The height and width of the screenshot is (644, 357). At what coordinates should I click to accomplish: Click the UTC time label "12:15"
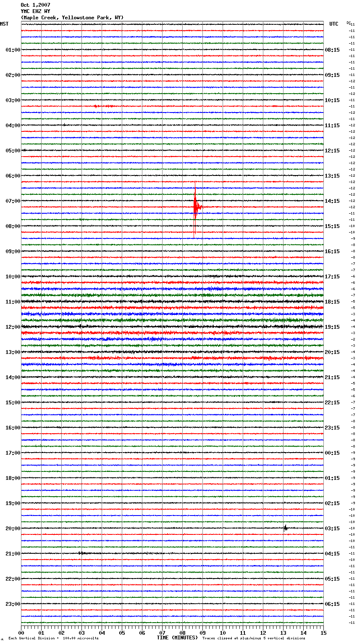point(332,151)
